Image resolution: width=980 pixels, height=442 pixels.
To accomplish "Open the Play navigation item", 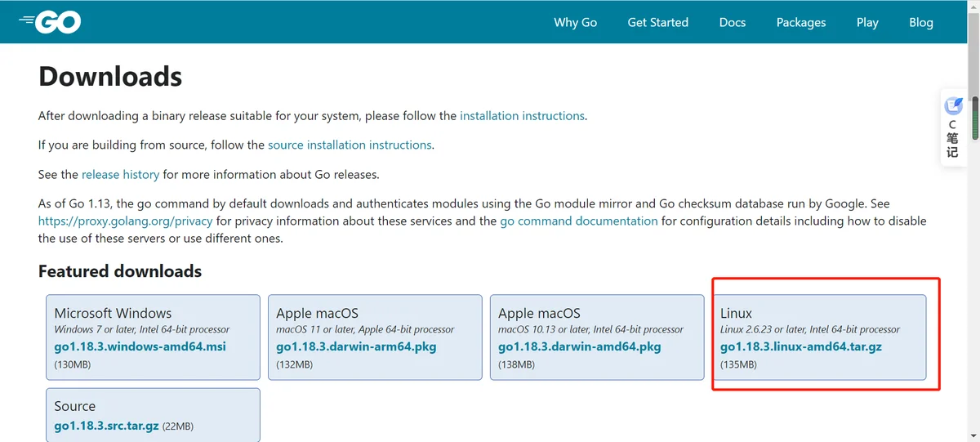I will [x=867, y=22].
